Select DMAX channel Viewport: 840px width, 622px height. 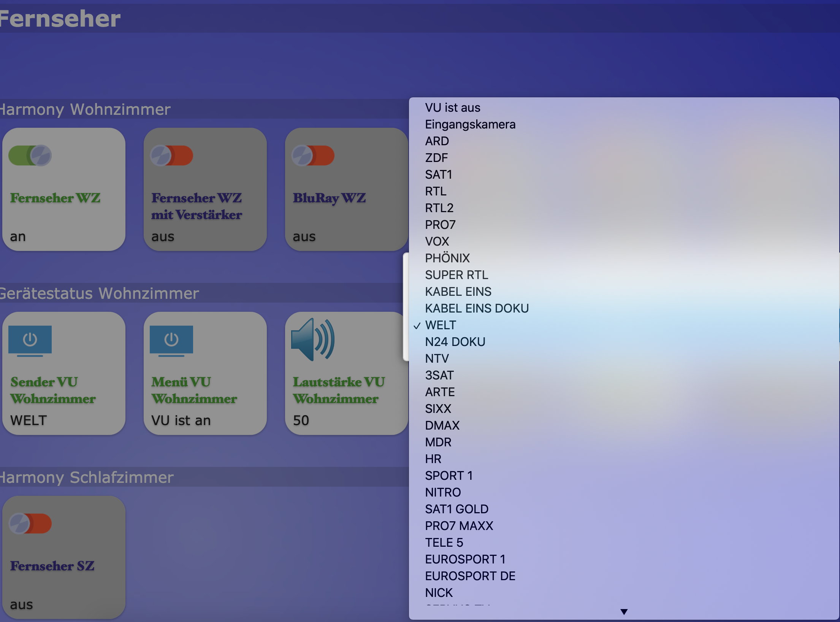pos(624,425)
